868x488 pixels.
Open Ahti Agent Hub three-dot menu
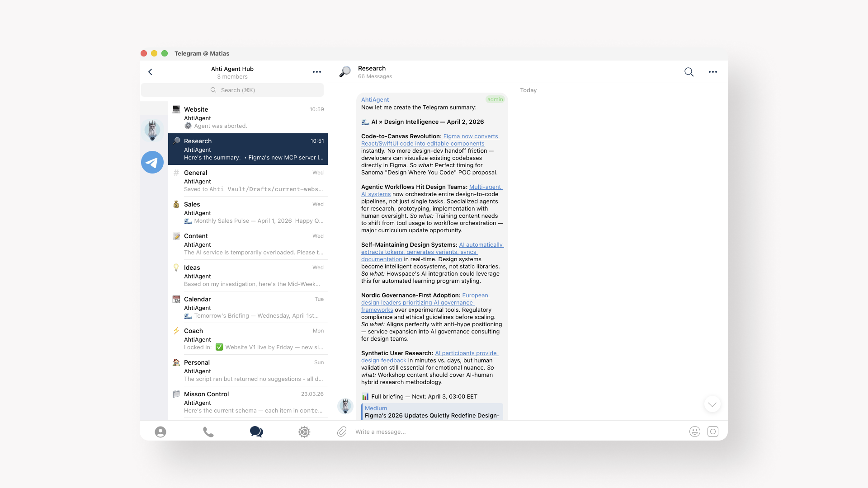(x=316, y=72)
